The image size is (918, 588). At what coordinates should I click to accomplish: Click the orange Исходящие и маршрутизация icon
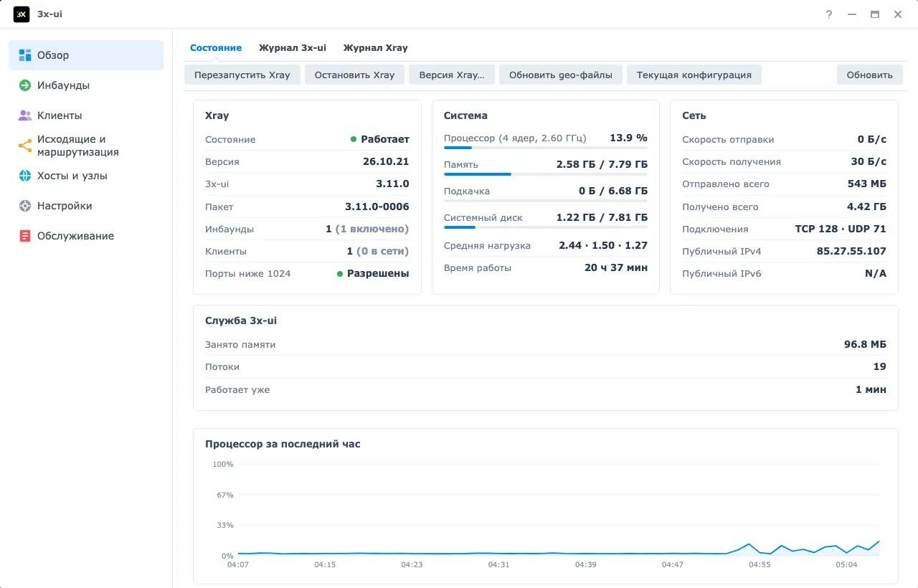click(x=25, y=146)
